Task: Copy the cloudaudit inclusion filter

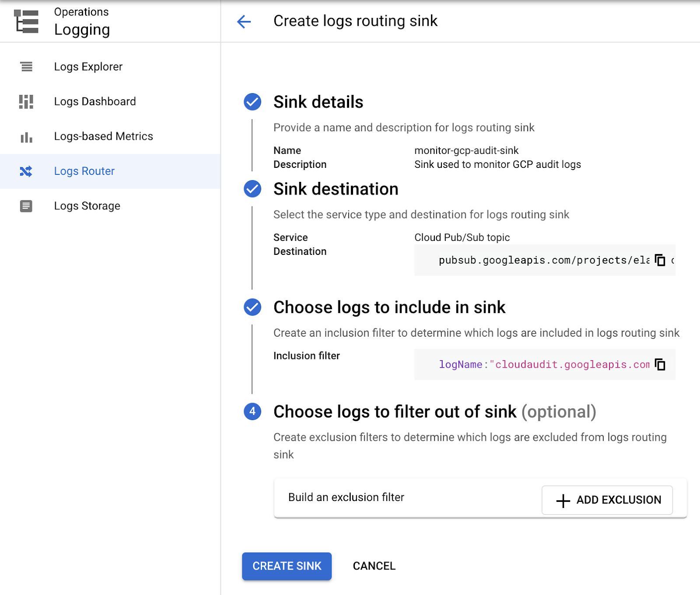Action: click(660, 364)
